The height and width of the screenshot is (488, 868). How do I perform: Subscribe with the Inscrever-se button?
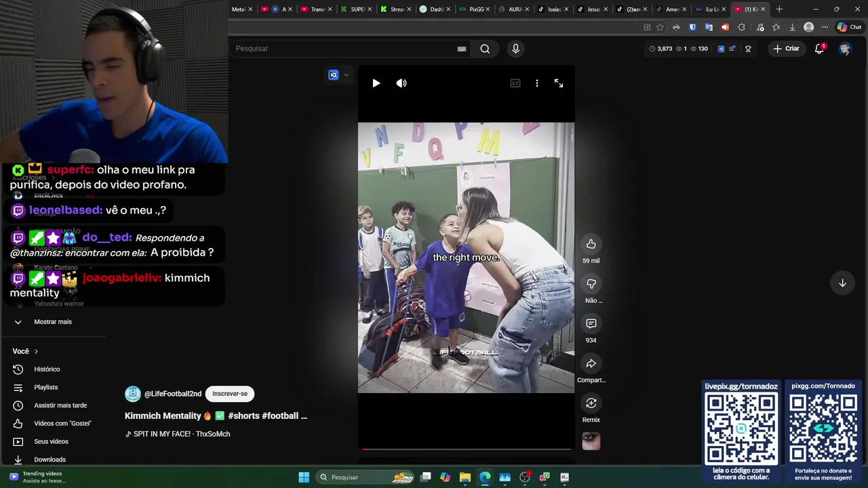click(x=230, y=394)
